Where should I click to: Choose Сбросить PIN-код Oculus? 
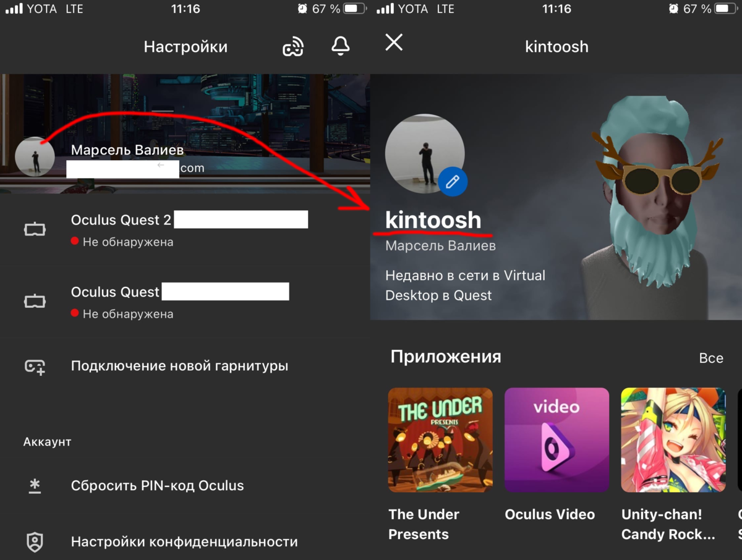point(158,486)
